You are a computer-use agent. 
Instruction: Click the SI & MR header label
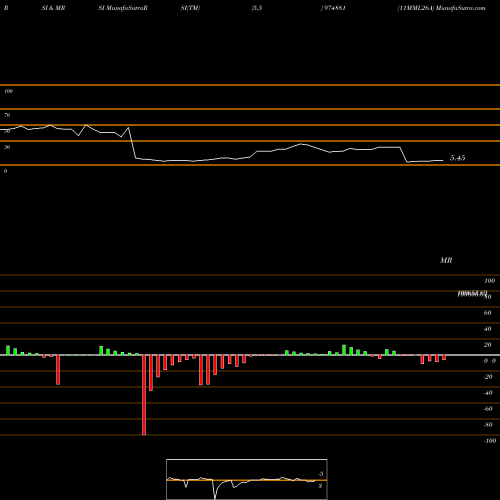tap(53, 8)
